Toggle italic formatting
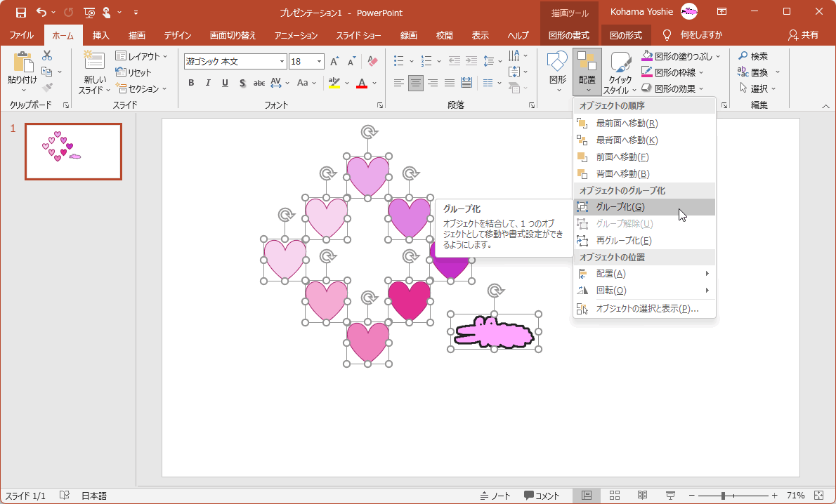 [x=207, y=82]
